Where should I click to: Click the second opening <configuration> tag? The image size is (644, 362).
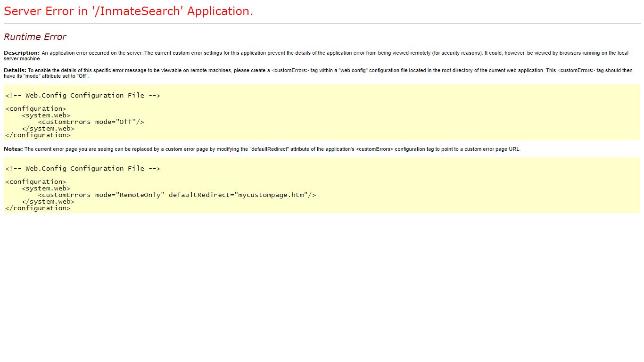(x=36, y=181)
